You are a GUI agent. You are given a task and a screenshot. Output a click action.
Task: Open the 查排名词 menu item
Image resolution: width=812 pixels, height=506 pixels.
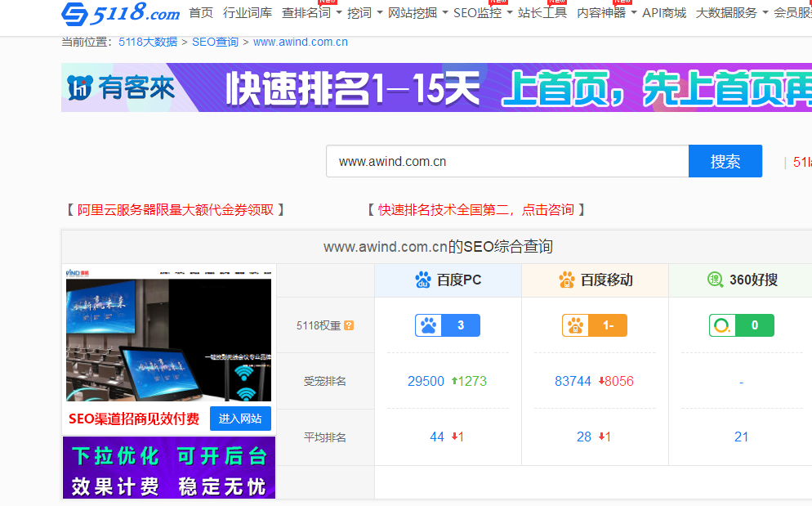click(306, 12)
